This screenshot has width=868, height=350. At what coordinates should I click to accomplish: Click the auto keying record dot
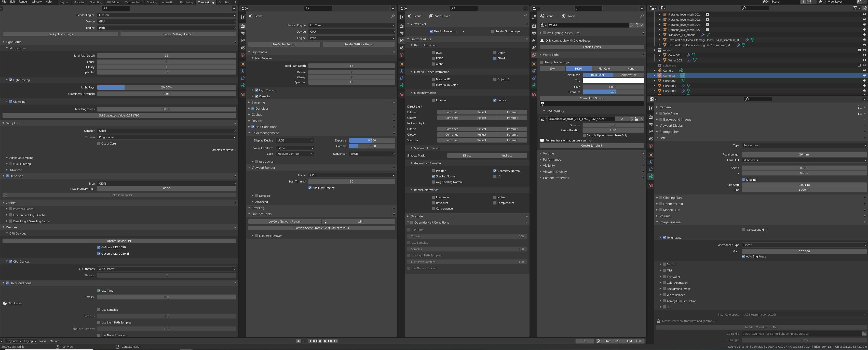click(298, 341)
